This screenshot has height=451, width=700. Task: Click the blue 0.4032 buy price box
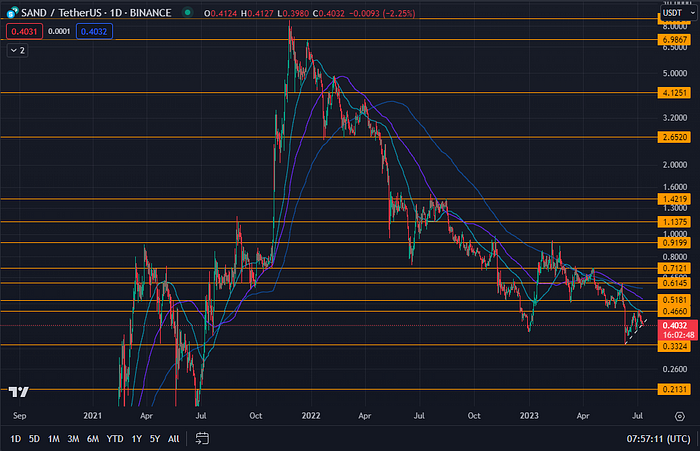tap(94, 31)
